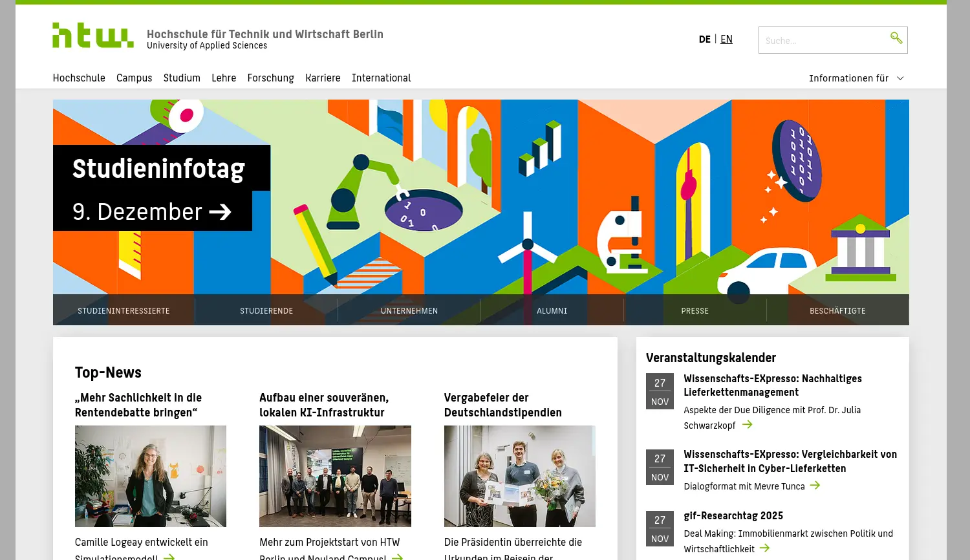Switch the site language to EN

[726, 39]
